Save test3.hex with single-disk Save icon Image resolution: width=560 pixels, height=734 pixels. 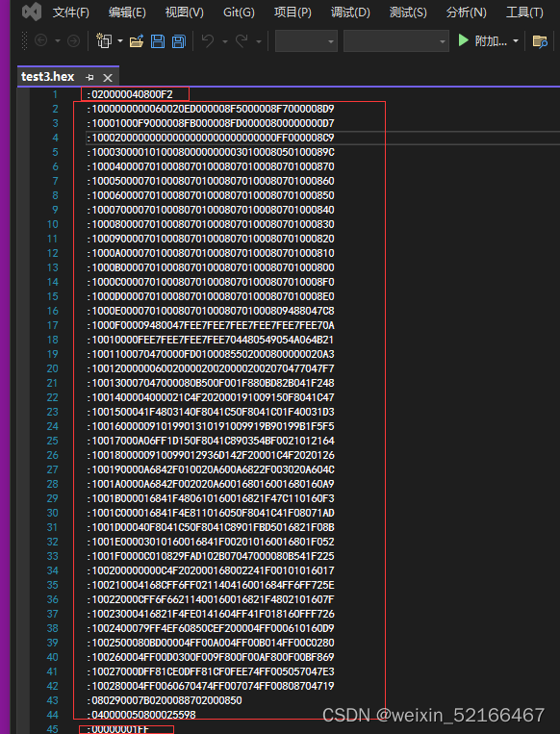click(x=158, y=41)
